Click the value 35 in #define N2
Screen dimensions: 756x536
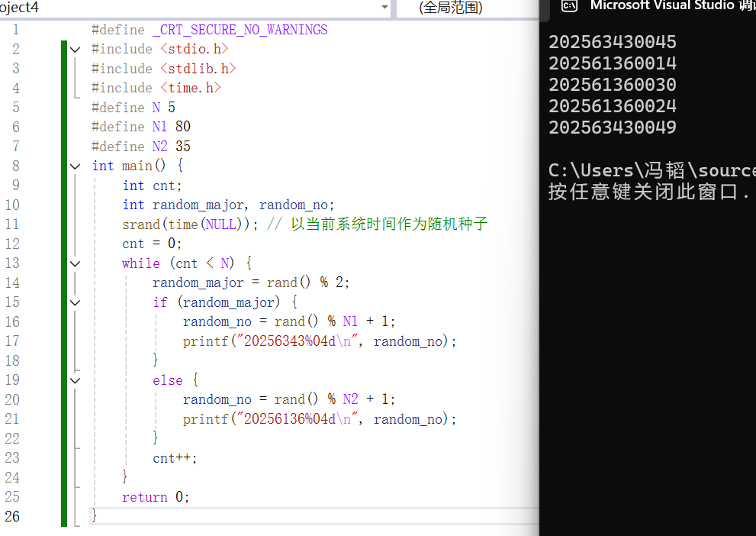coord(183,146)
